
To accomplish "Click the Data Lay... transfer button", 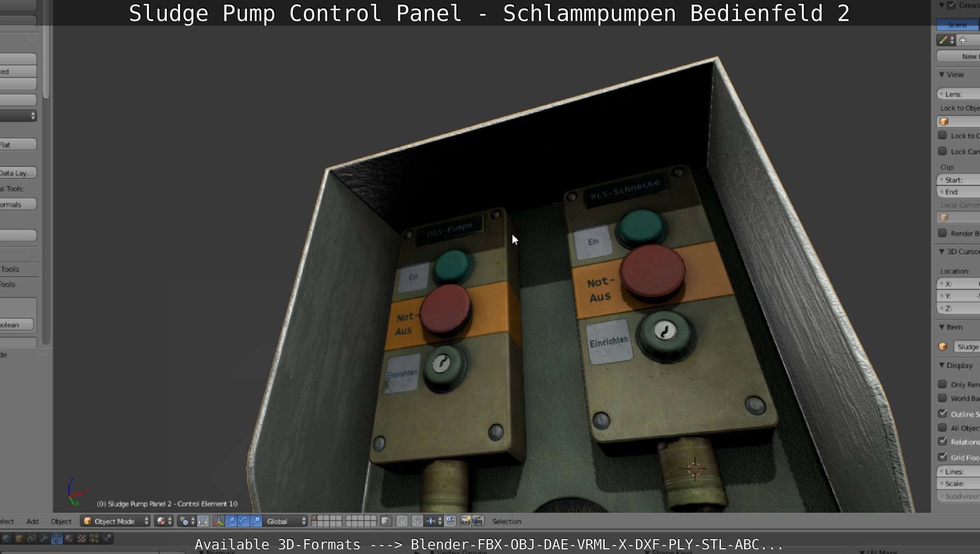I will [18, 173].
